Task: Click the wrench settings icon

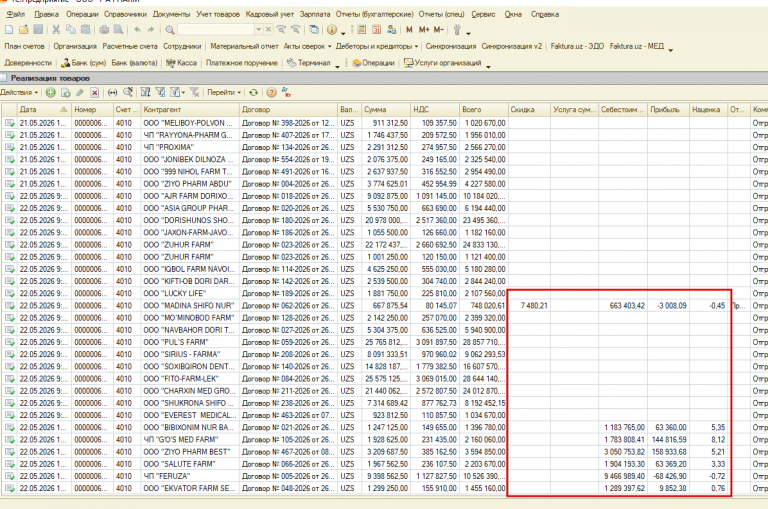Action: click(x=457, y=30)
